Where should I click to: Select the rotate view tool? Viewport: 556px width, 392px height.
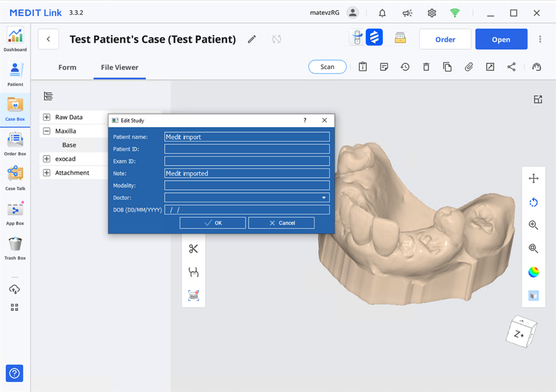[533, 202]
